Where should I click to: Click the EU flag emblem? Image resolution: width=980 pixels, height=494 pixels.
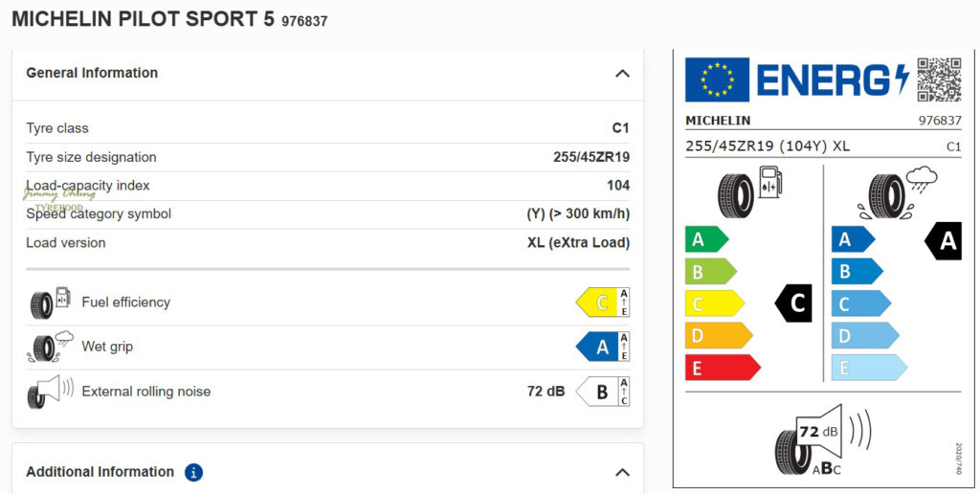(x=717, y=80)
